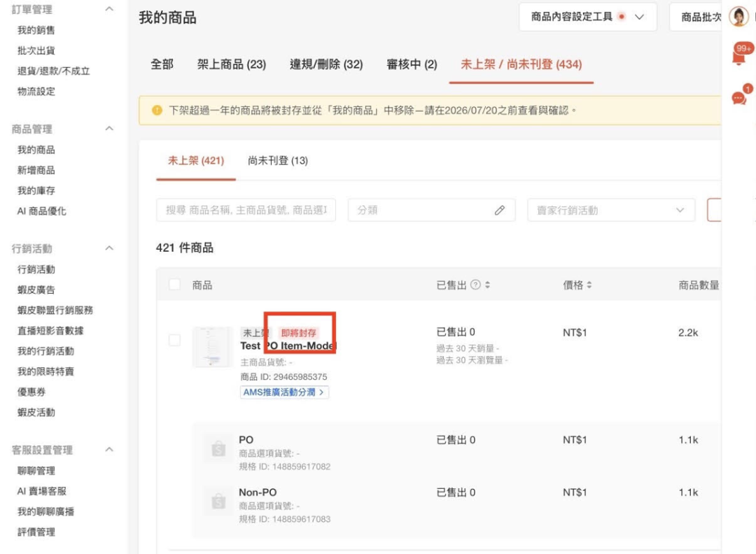Switch to the 違規/刪除 (32) tab

(326, 64)
